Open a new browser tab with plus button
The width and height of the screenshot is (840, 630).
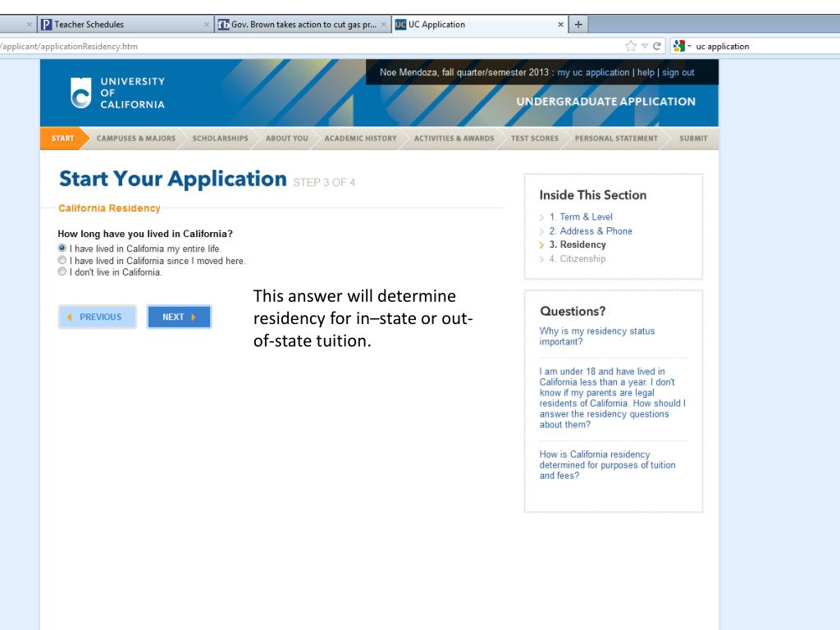[x=578, y=24]
